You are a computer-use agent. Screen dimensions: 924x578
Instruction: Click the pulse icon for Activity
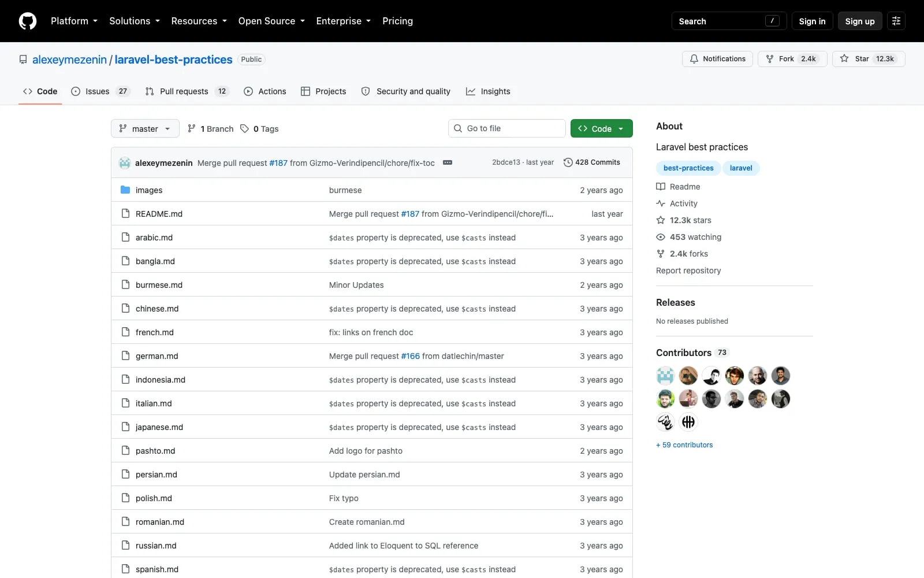point(661,203)
